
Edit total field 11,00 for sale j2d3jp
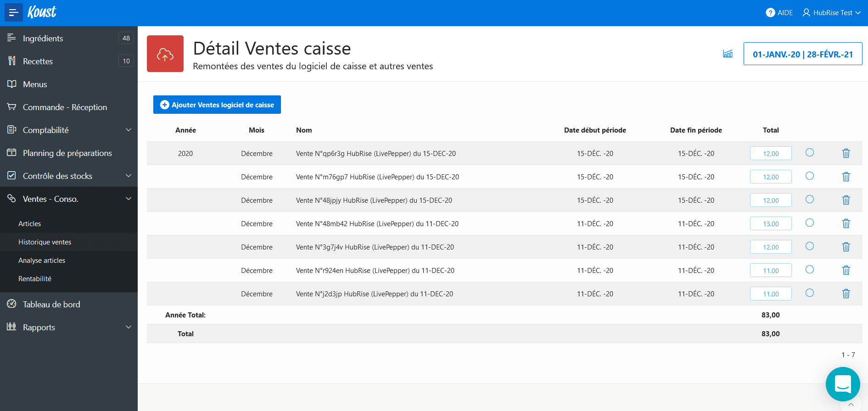(771, 294)
